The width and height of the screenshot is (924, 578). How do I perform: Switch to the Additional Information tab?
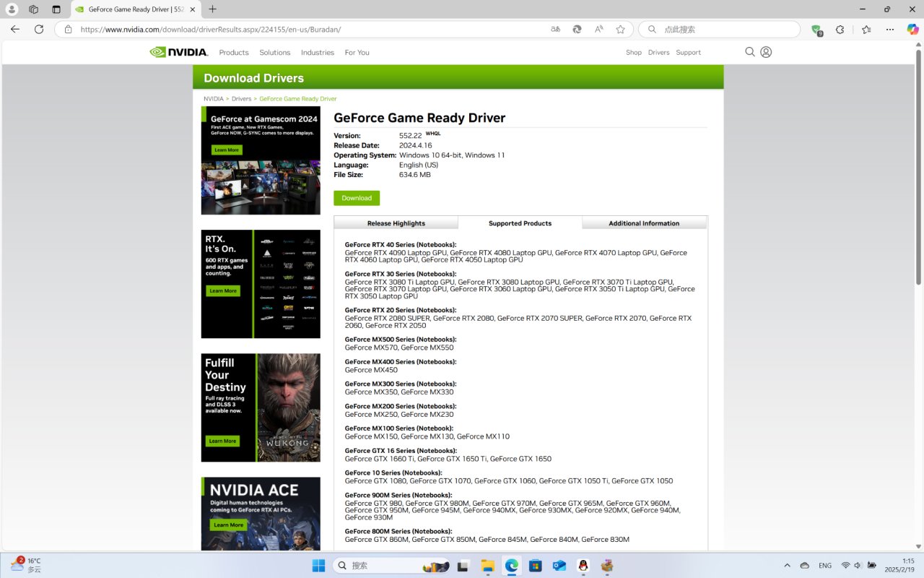[644, 223]
